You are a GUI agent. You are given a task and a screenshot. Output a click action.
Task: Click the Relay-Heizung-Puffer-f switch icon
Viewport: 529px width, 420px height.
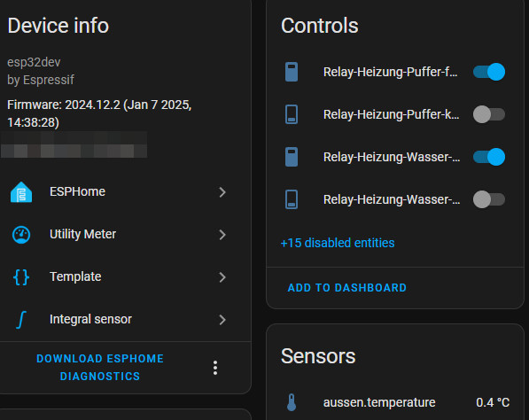[292, 72]
